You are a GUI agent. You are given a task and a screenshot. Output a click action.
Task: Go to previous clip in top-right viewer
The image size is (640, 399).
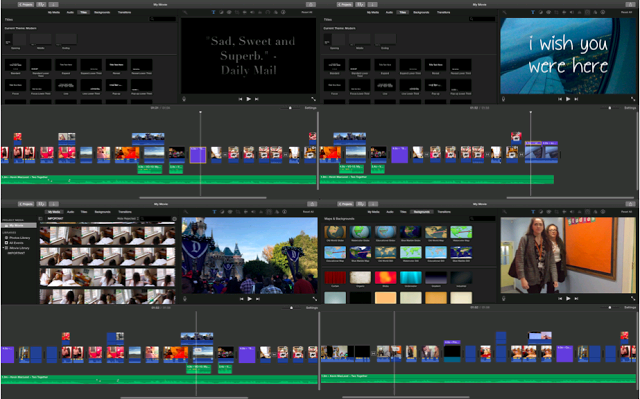pos(560,99)
